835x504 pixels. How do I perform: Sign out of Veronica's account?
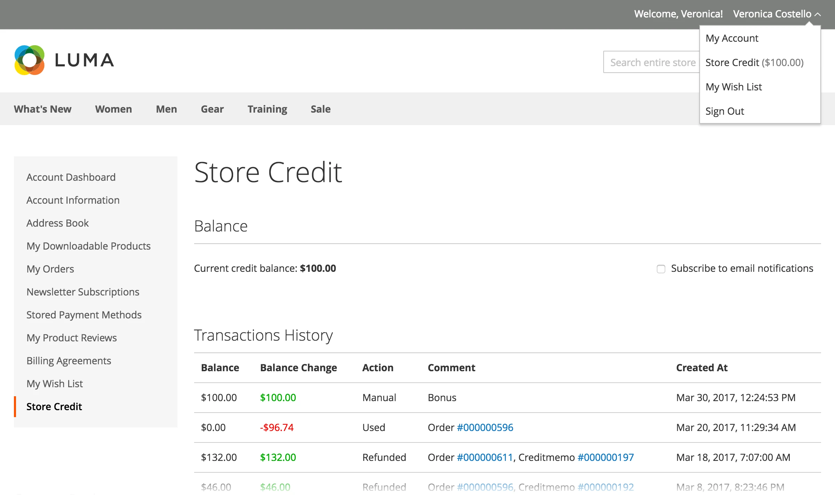coord(724,111)
